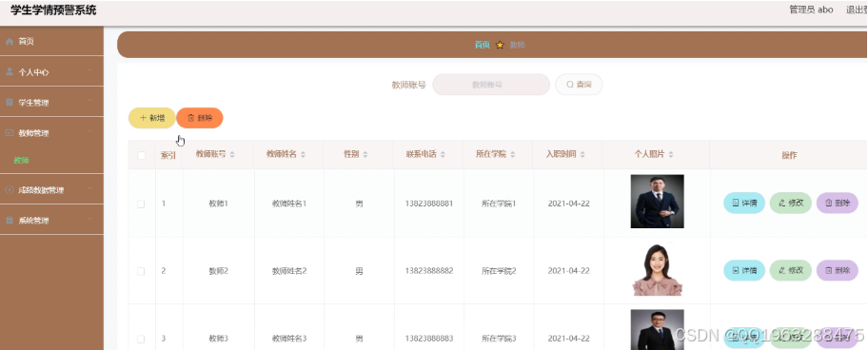Open 成绩数据管理 sidebar menu
Image resolution: width=868 pixels, height=350 pixels.
51,190
